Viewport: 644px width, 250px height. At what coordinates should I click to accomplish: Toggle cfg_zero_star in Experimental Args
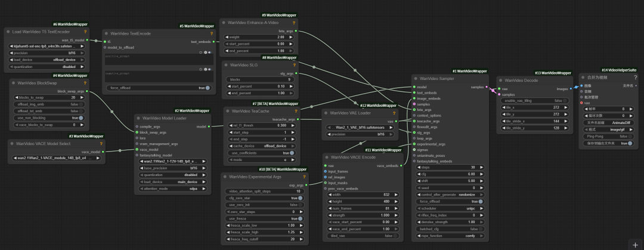coord(301,197)
